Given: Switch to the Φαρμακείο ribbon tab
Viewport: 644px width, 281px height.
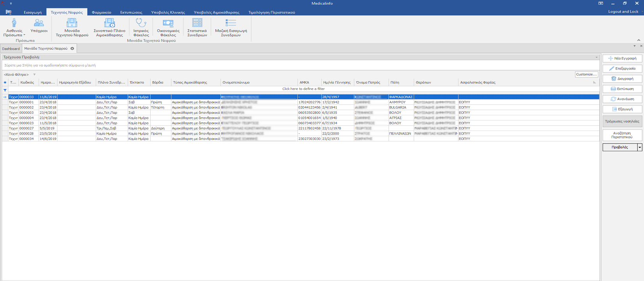Looking at the screenshot, I should [x=101, y=13].
